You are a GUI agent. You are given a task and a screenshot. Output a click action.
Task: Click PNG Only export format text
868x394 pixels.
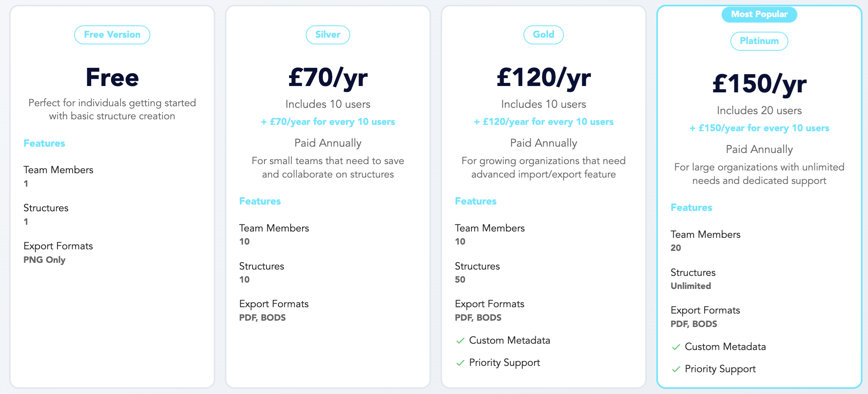coord(44,260)
